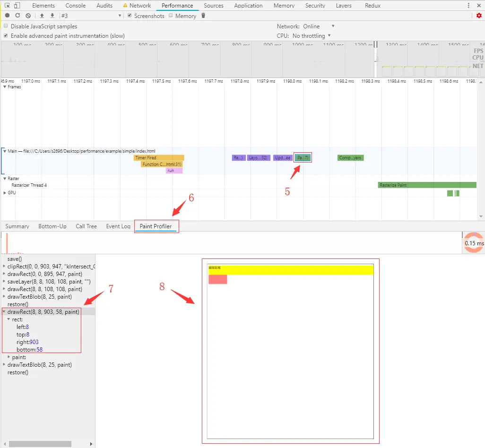Viewport: 485px width, 448px height.
Task: Uncheck Enable advanced paint instrumentation
Action: pyautogui.click(x=6, y=35)
